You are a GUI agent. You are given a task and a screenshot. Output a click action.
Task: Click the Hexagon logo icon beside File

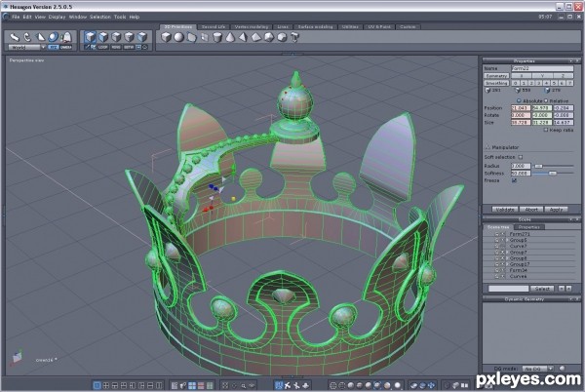pyautogui.click(x=6, y=17)
